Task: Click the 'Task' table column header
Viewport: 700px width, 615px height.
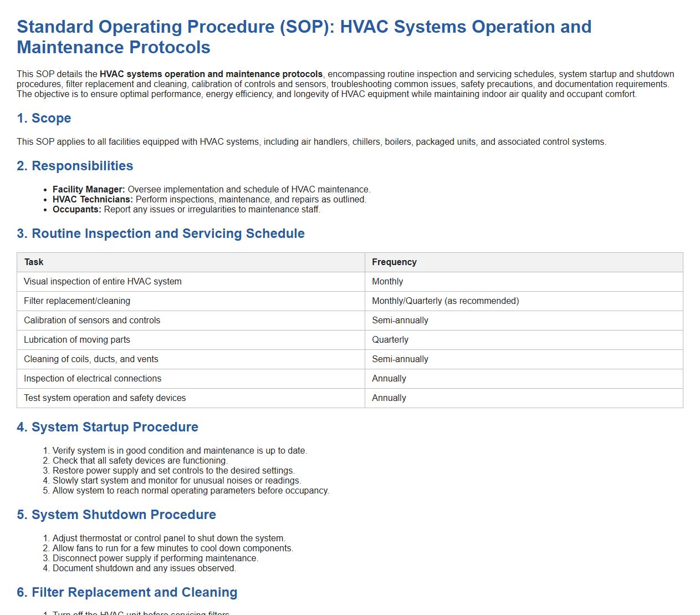Action: click(x=34, y=262)
